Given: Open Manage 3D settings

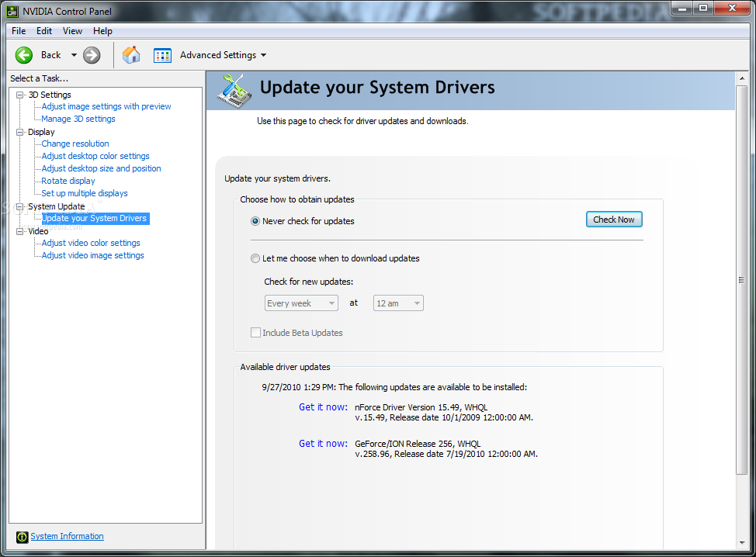Looking at the screenshot, I should 78,119.
